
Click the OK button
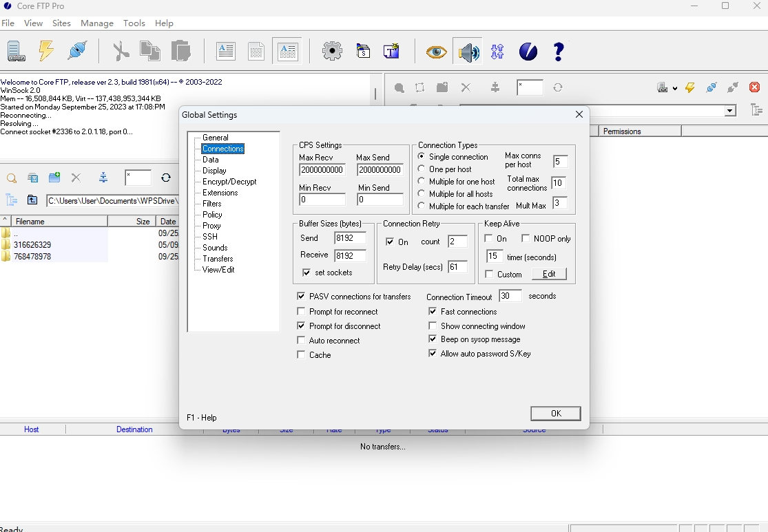555,413
